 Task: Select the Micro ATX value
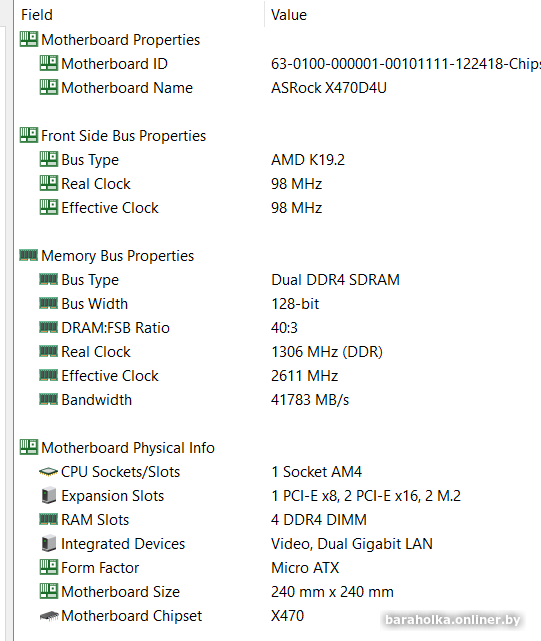(305, 568)
